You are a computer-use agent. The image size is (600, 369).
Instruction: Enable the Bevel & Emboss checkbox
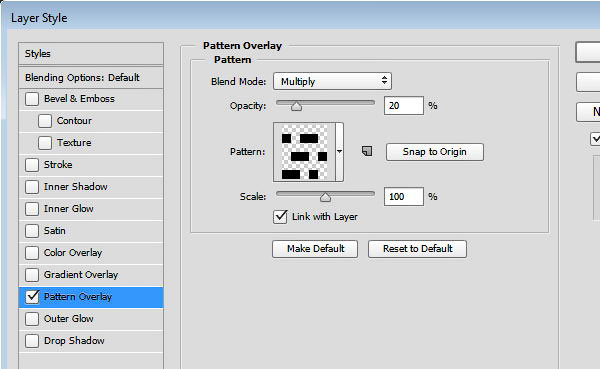[x=32, y=99]
